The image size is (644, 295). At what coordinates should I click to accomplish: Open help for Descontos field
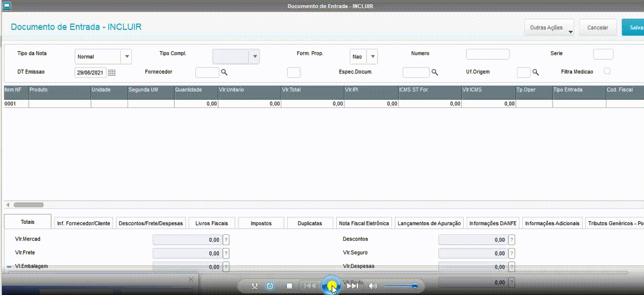click(512, 240)
